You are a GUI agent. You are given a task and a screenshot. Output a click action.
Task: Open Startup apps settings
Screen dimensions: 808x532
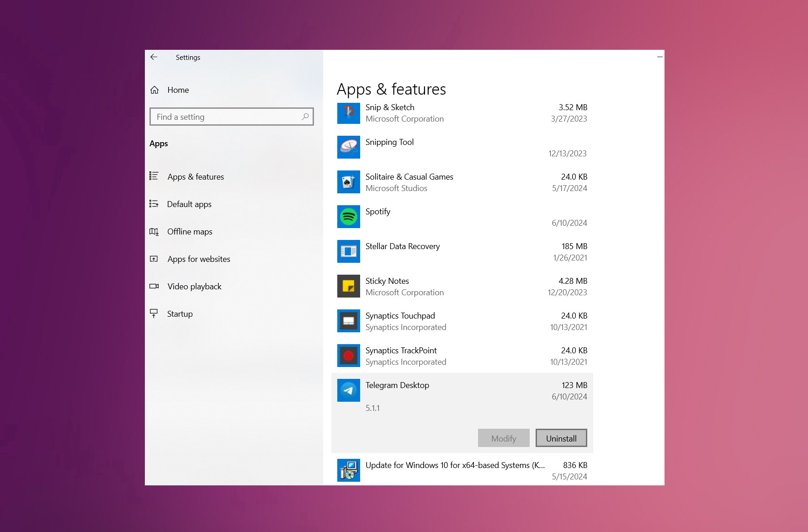pyautogui.click(x=180, y=314)
